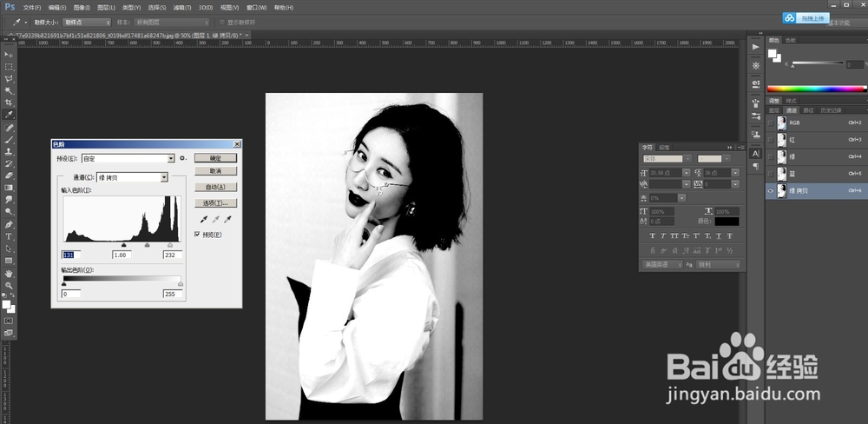868x424 pixels.
Task: Open the Character panel icon in dock
Action: (x=756, y=154)
